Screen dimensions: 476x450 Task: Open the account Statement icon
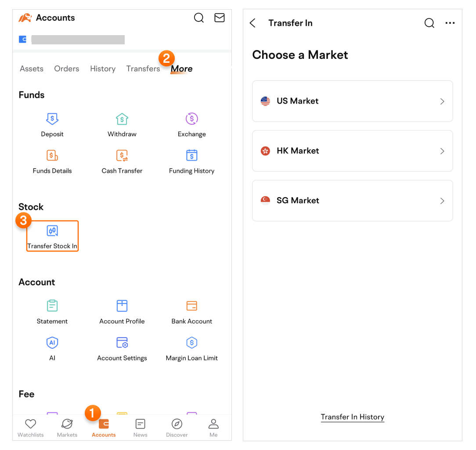coord(52,306)
